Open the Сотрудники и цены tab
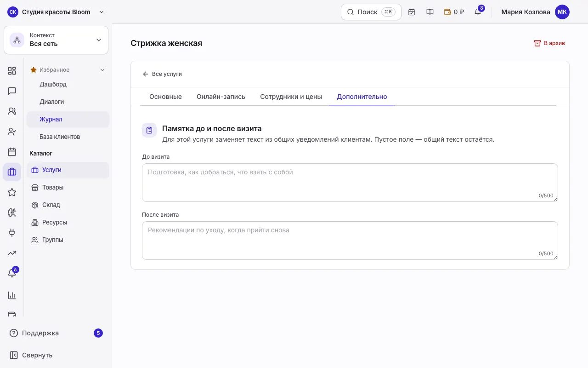The image size is (588, 368). point(291,97)
